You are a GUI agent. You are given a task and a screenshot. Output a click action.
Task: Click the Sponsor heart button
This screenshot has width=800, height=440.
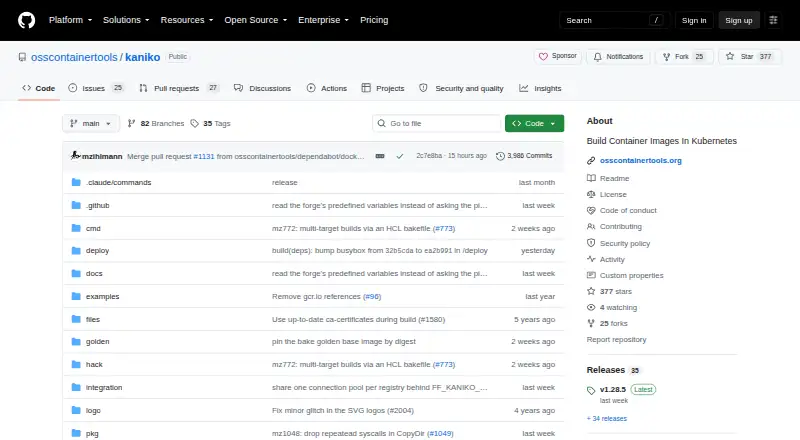[558, 56]
